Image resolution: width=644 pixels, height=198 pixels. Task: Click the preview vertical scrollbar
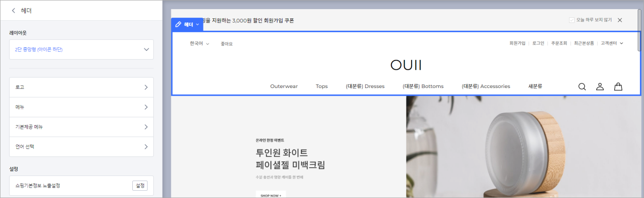click(639, 30)
